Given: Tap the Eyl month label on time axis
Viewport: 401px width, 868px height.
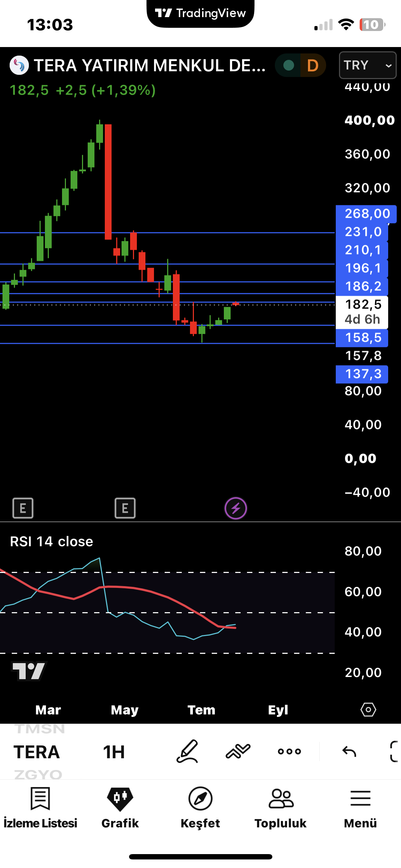Looking at the screenshot, I should pos(278,710).
